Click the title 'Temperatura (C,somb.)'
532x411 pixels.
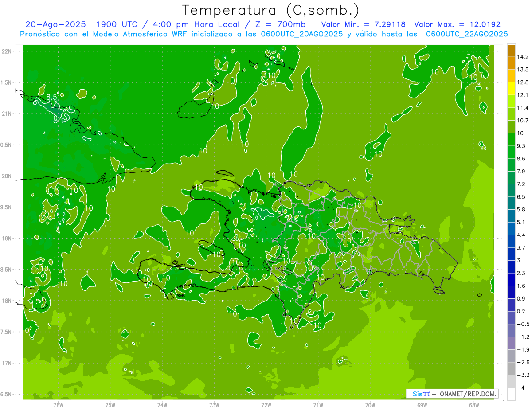[271, 10]
